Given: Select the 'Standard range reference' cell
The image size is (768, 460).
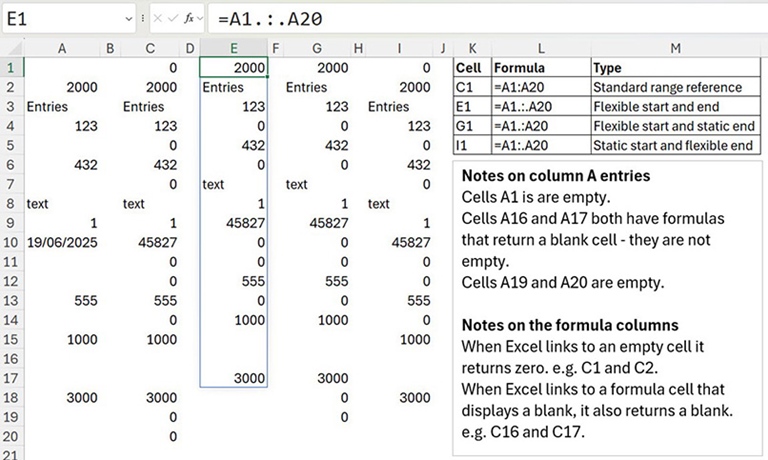Looking at the screenshot, I should (x=675, y=87).
